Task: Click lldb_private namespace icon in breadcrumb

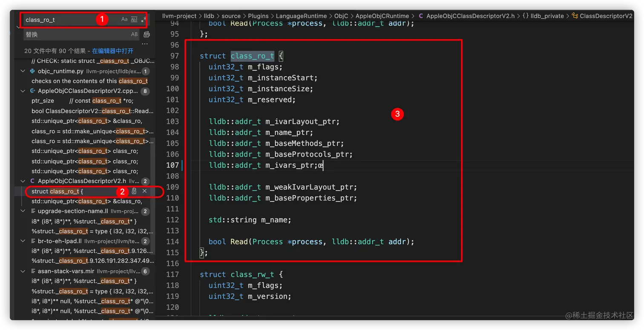Action: (525, 16)
